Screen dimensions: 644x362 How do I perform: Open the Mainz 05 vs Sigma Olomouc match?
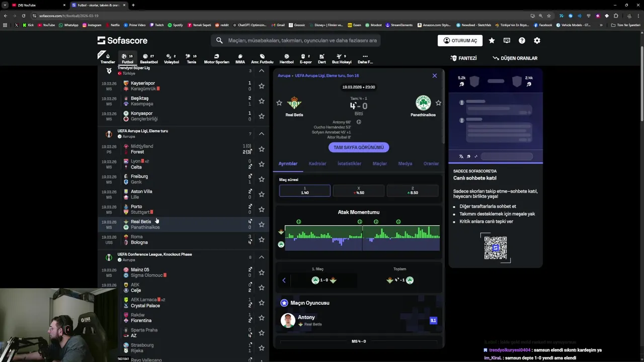pyautogui.click(x=184, y=272)
